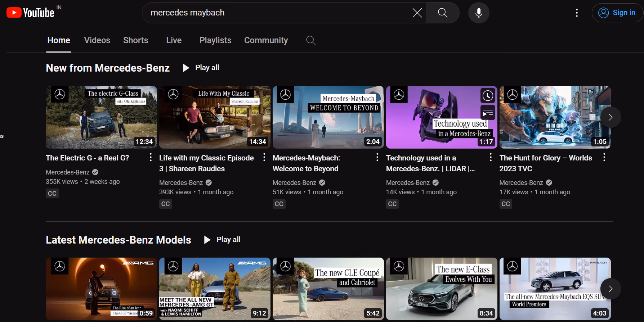Screen dimensions: 644x322
Task: Open The electric G-Class thumbnail
Action: (101, 117)
